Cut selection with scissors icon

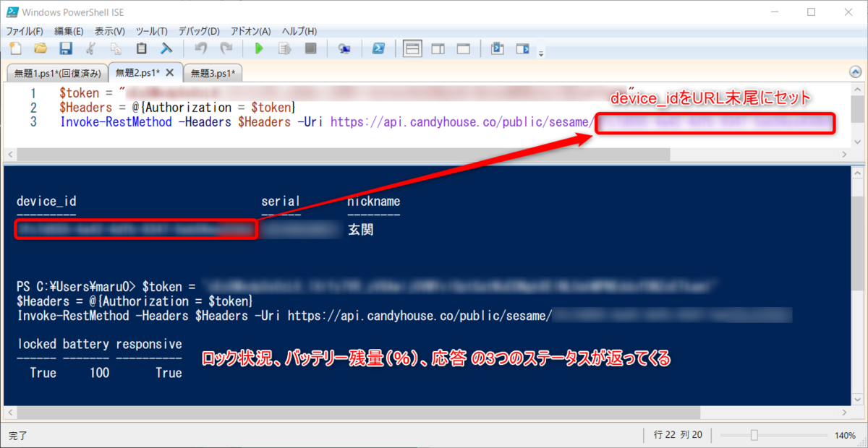(x=90, y=49)
